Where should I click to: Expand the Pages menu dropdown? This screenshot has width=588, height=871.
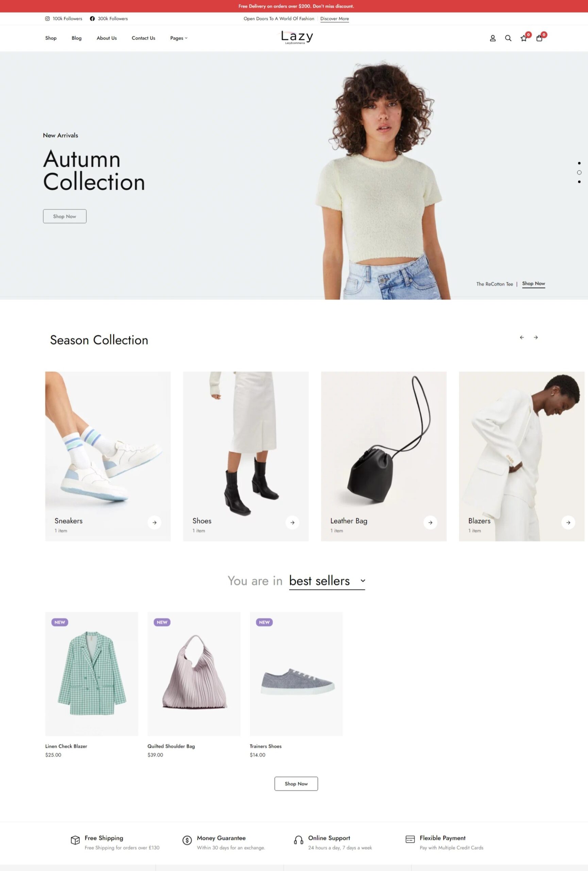(x=179, y=38)
